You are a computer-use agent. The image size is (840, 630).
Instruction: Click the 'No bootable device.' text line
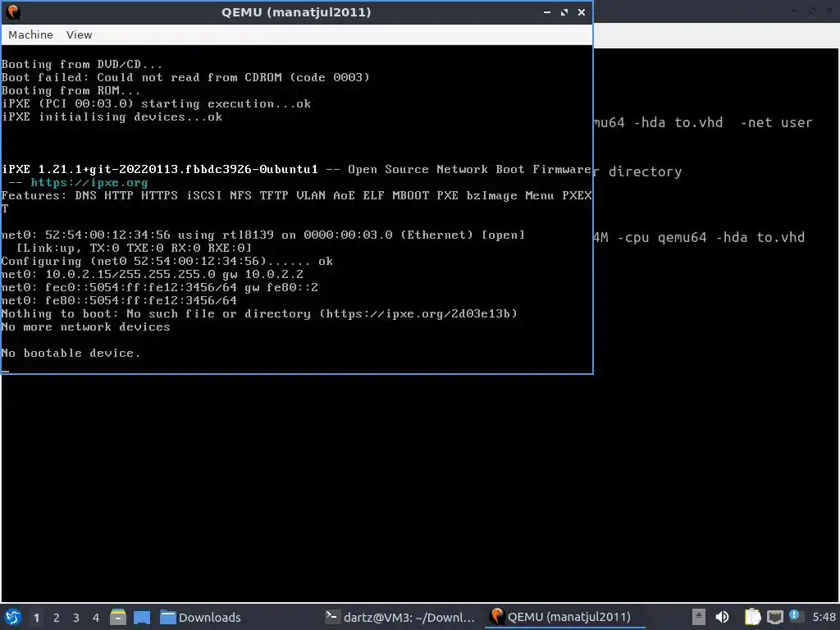click(x=71, y=353)
